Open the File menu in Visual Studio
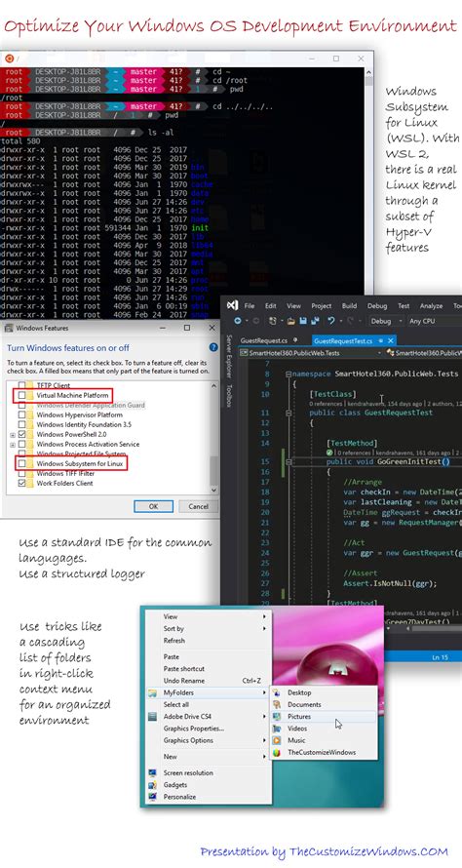The height and width of the screenshot is (868, 462). pos(250,305)
